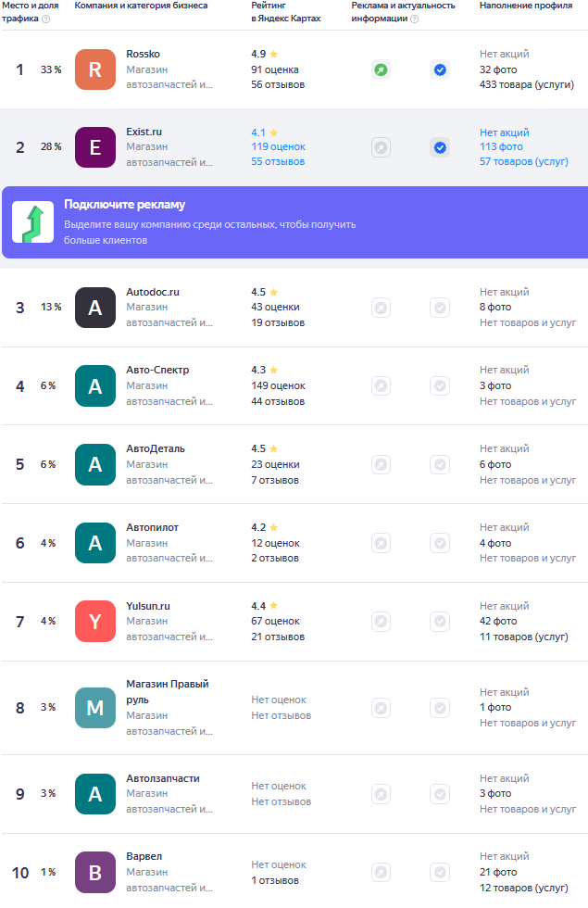Click the Варвел company avatar icon
This screenshot has height=908, width=588.
94,872
